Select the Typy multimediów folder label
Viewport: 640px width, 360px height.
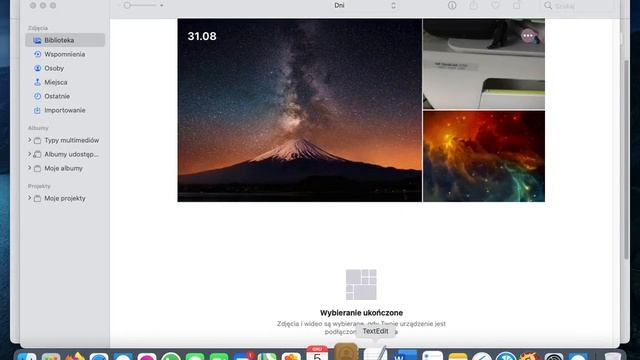coord(72,140)
